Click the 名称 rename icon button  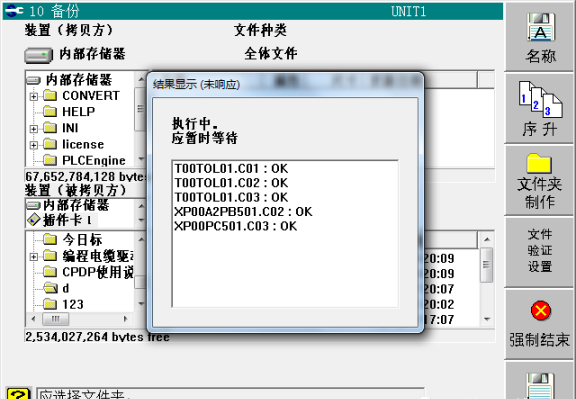[x=540, y=38]
